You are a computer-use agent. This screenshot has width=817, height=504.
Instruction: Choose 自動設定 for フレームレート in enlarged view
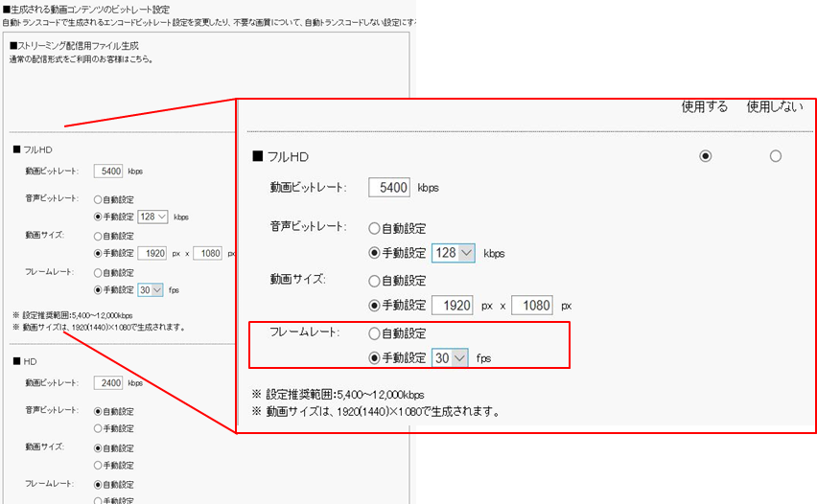(375, 333)
